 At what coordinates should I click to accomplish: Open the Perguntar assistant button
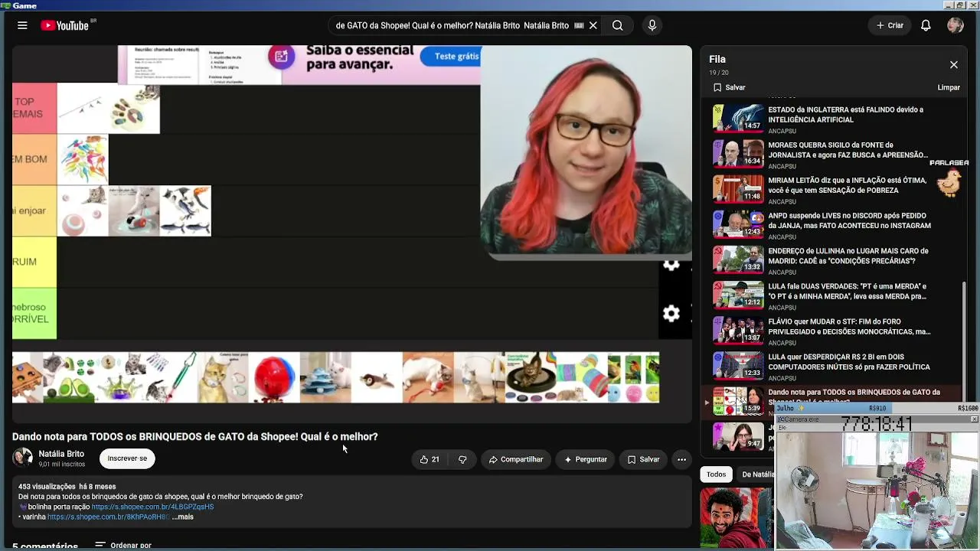pos(585,459)
